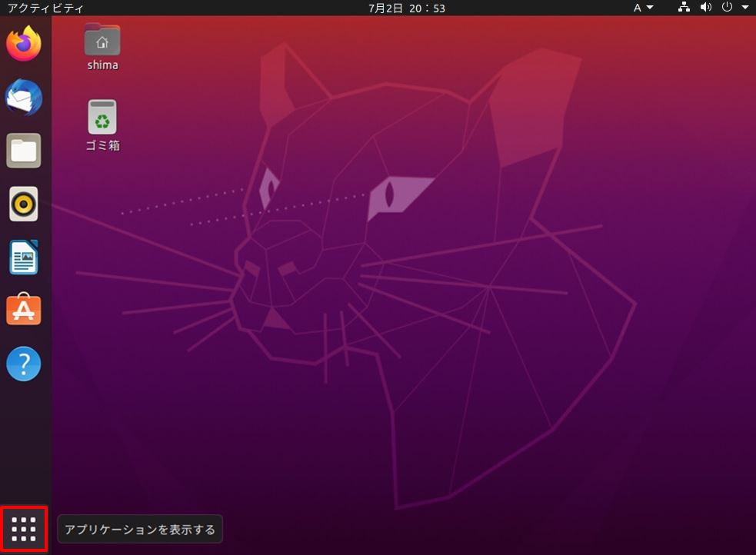Viewport: 756px width, 555px height.
Task: Click the network status icon in top bar
Action: [x=684, y=7]
